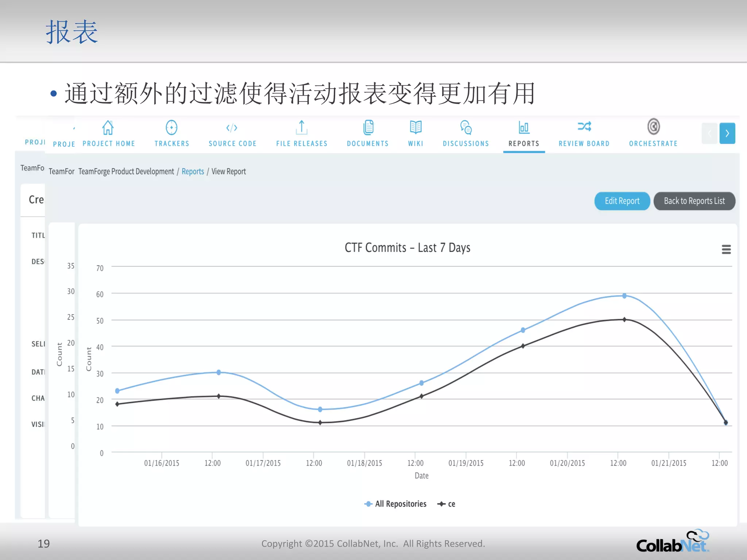
Task: Open Source Code brackets icon
Action: pos(232,128)
